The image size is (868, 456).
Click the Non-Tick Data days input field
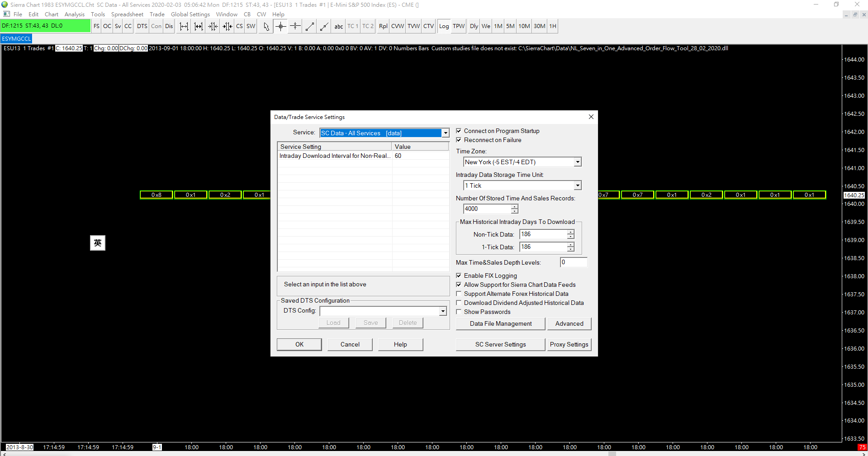[543, 234]
